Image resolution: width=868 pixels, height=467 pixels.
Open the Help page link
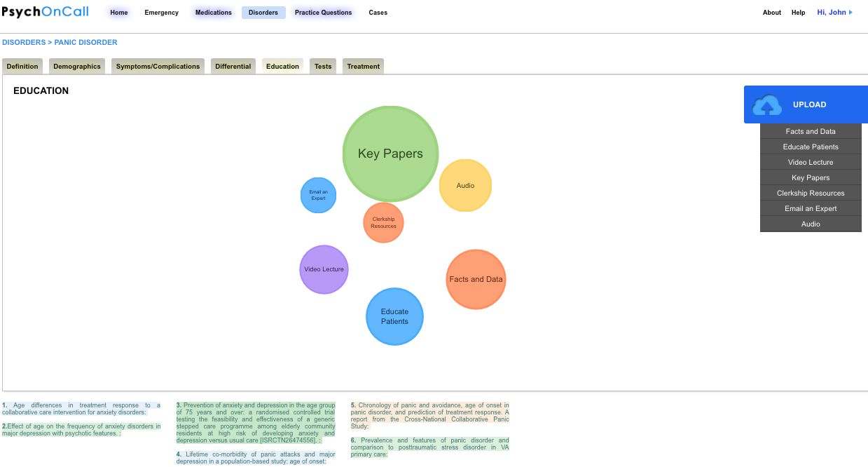click(798, 13)
